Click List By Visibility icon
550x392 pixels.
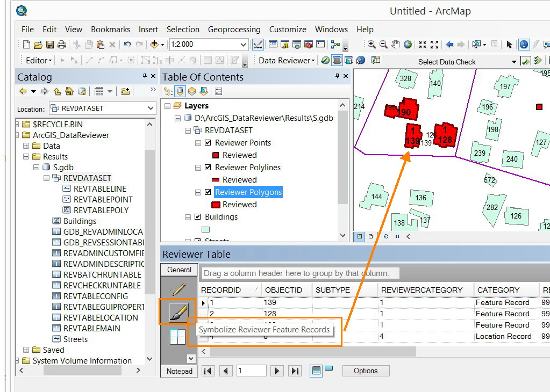point(192,91)
